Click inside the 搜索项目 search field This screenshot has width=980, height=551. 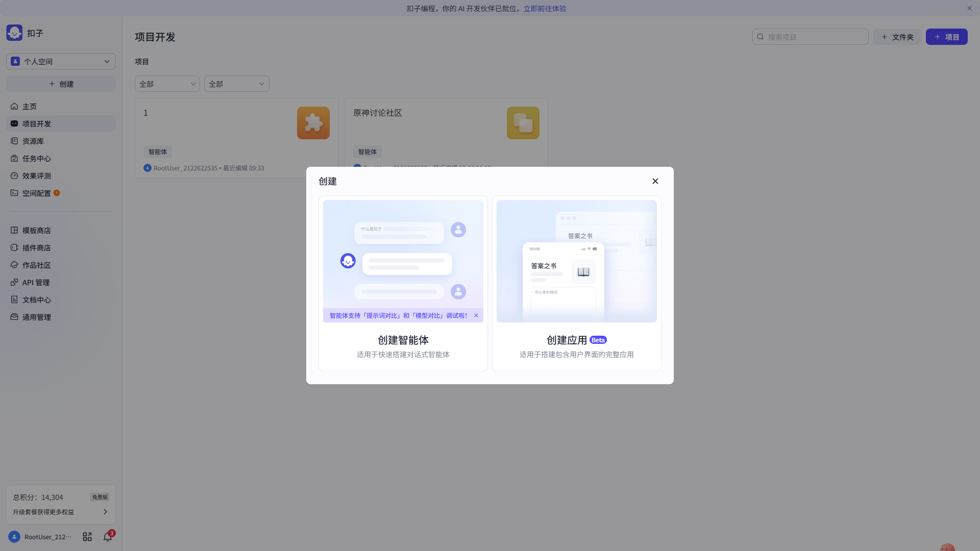810,36
